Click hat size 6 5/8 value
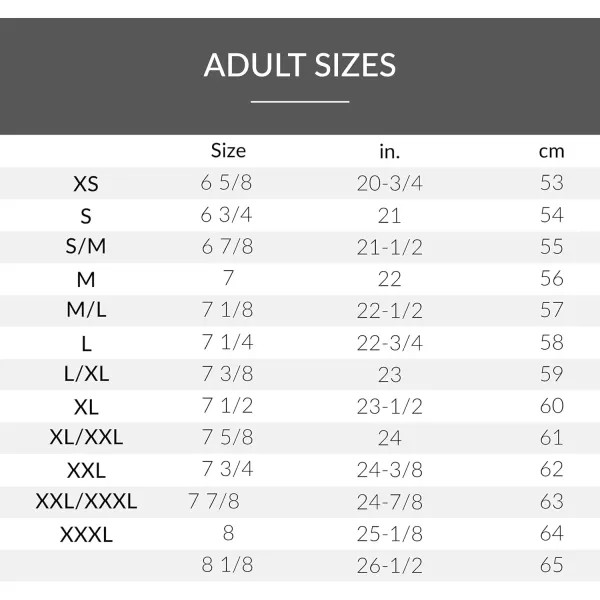Screen dimensions: 600x600 point(226,183)
